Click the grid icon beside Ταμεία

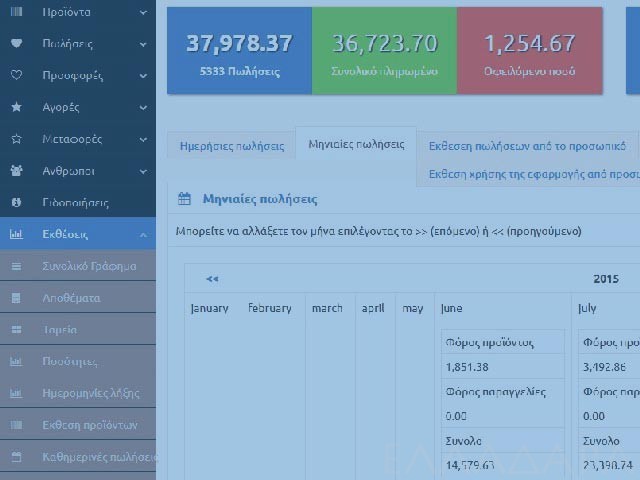tap(16, 330)
